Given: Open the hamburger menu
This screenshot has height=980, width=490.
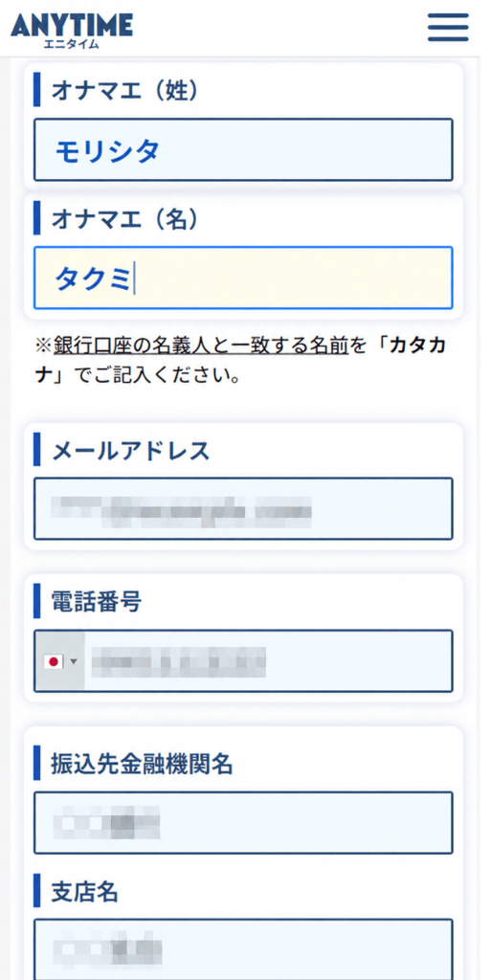Looking at the screenshot, I should (448, 27).
